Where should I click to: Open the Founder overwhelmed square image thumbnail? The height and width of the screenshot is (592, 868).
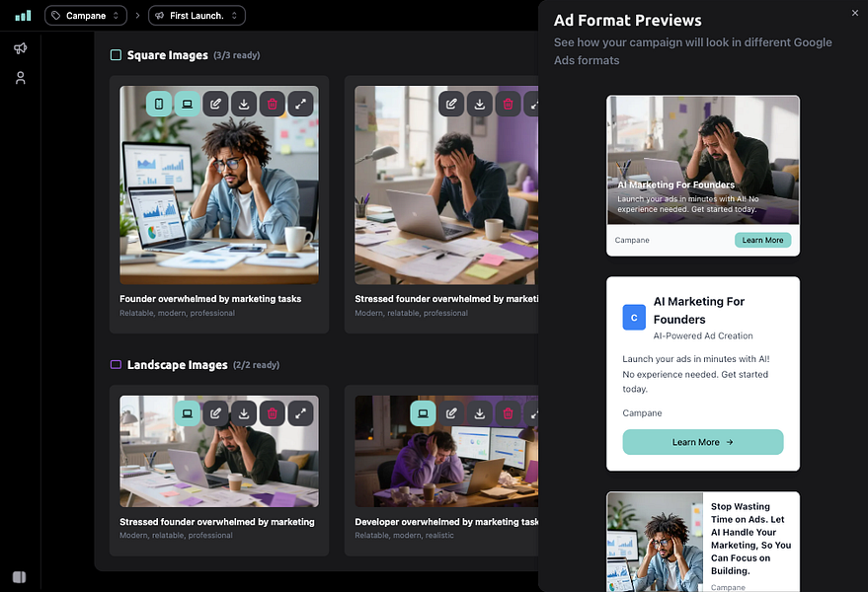click(219, 185)
